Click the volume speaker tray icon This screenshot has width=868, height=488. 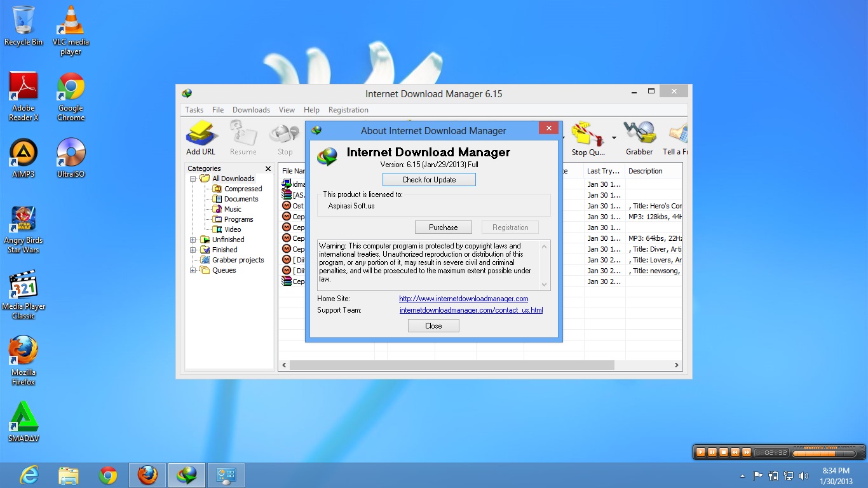(x=804, y=475)
